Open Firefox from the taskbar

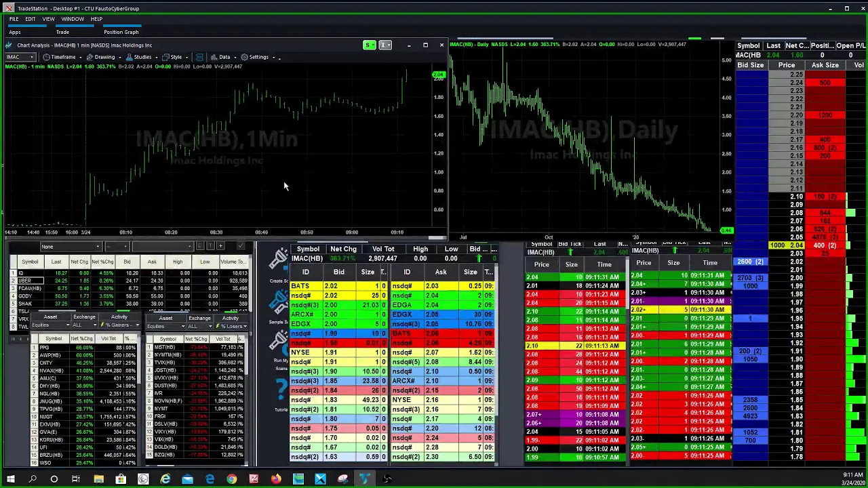pos(276,479)
